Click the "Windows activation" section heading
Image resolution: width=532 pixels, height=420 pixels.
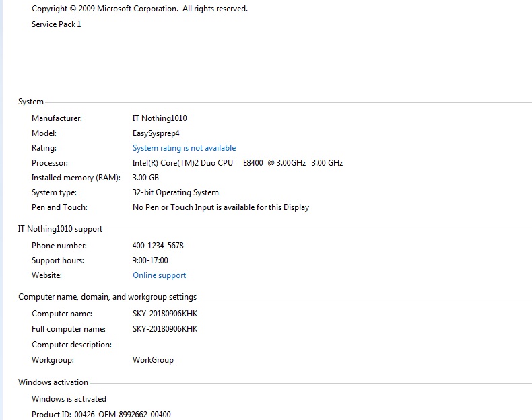53,382
